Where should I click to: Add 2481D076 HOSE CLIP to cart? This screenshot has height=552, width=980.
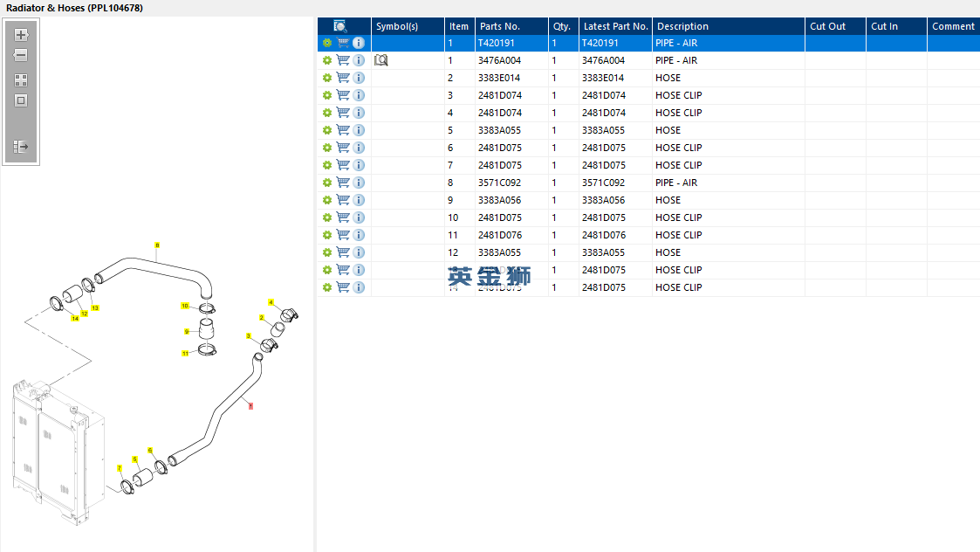coord(343,235)
